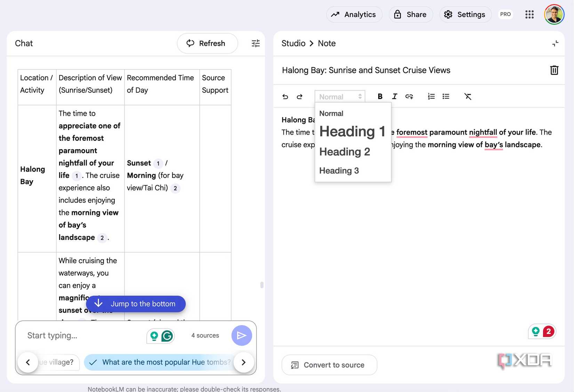Undo the last edit in the note
The image size is (574, 392).
(285, 96)
